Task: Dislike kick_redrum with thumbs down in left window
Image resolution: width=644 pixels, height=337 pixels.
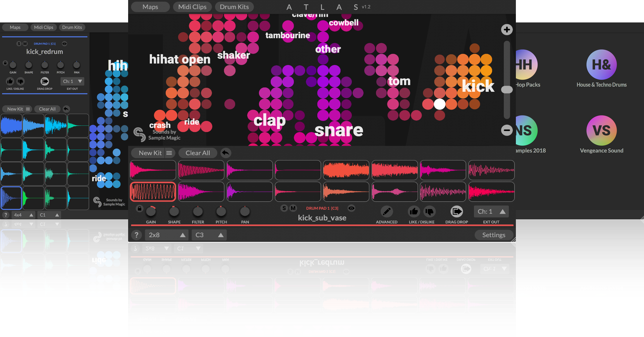Action: point(20,81)
